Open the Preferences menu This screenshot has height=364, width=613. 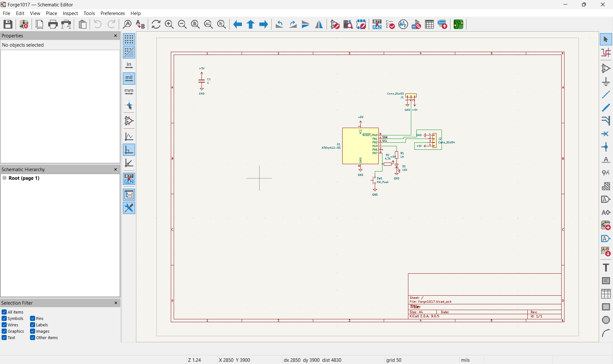[112, 13]
